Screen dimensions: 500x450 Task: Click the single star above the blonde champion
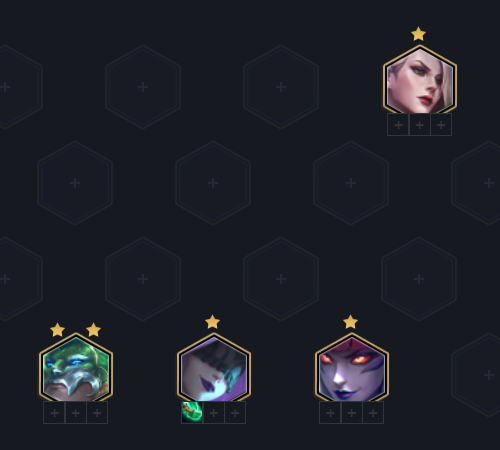point(418,34)
